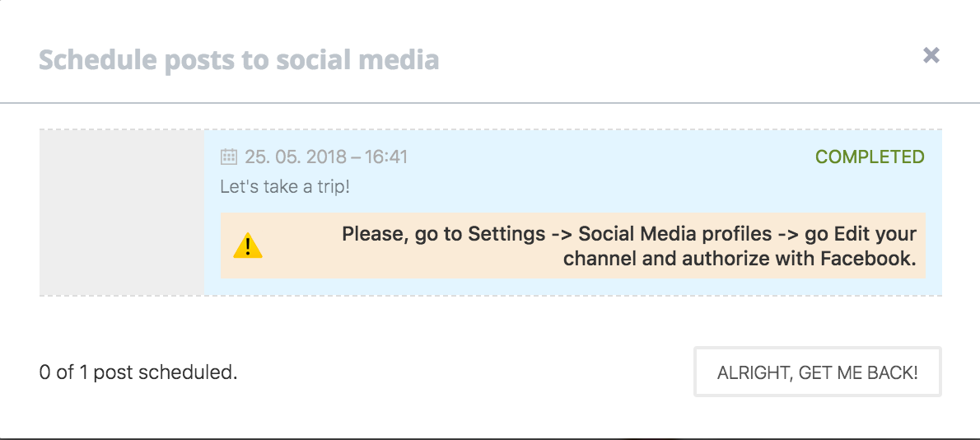Click the word "Settings" in the warning
This screenshot has width=980, height=440.
click(x=506, y=234)
